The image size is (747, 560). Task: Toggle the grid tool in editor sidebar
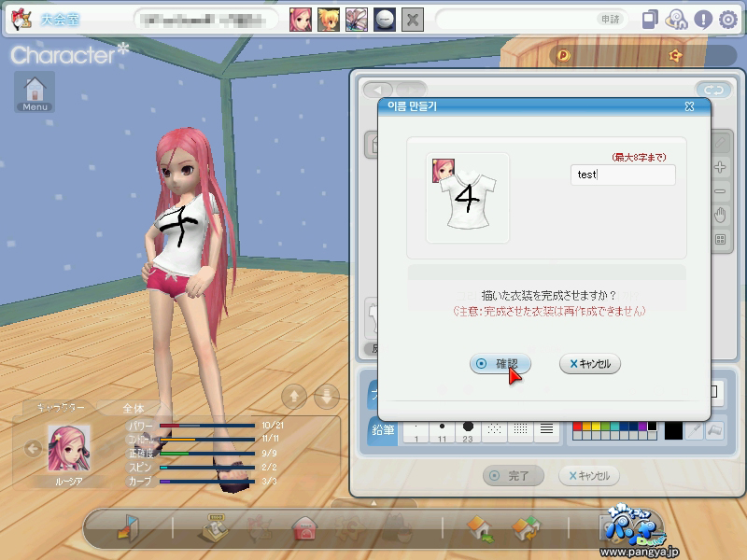pyautogui.click(x=720, y=240)
